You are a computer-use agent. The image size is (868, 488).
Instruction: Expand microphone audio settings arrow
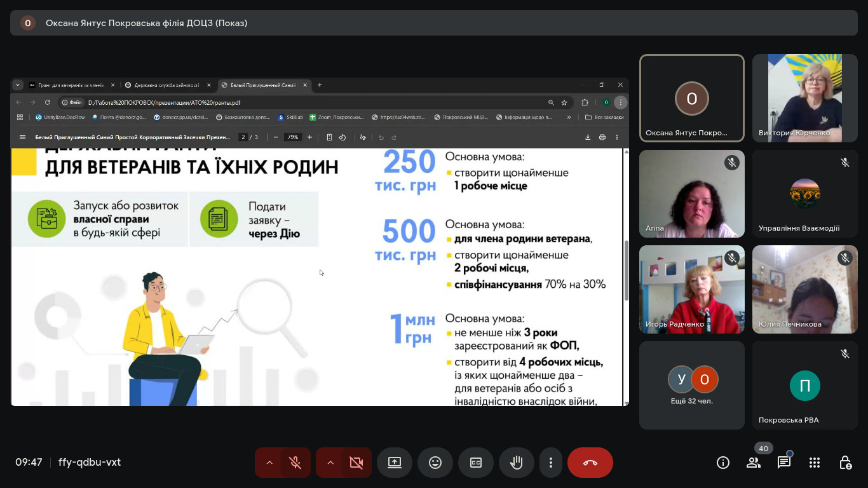point(269,463)
